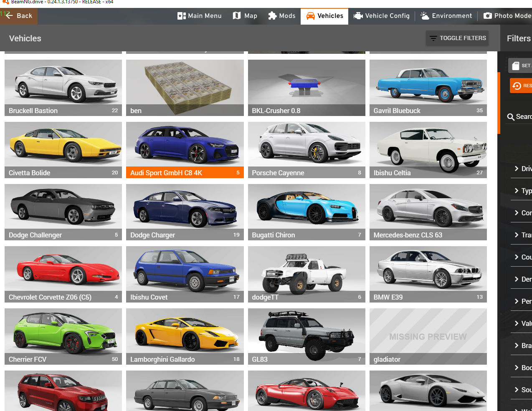Select the Chevrolet Corvette Z06 (C5)
The image size is (532, 411).
click(x=63, y=274)
